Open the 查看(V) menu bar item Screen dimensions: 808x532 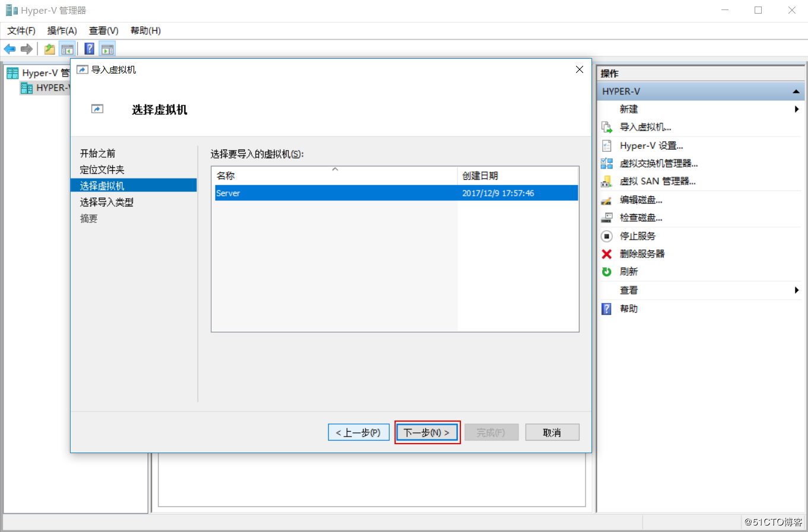103,30
